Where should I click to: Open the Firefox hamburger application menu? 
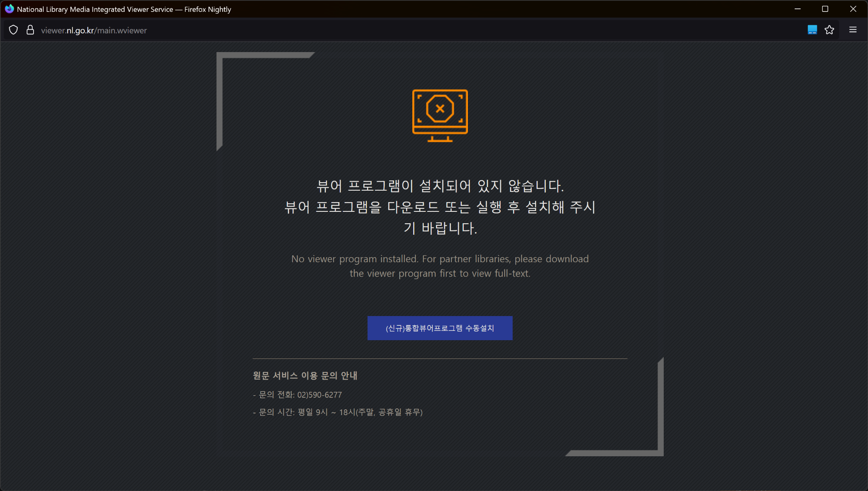tap(853, 30)
